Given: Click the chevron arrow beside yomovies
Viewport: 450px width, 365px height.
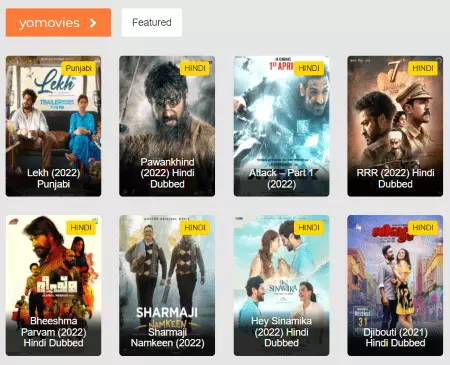Looking at the screenshot, I should tap(93, 23).
